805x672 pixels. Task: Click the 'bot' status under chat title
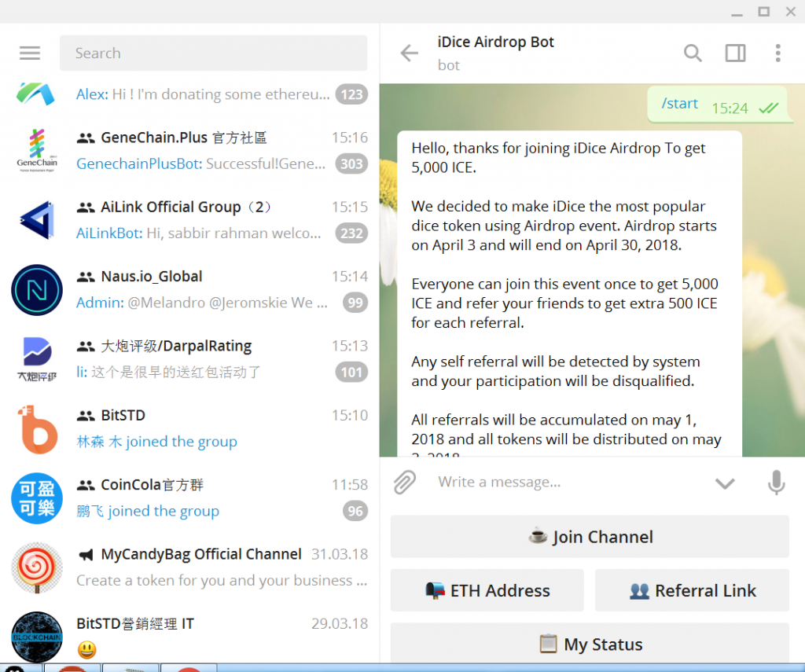pyautogui.click(x=449, y=65)
